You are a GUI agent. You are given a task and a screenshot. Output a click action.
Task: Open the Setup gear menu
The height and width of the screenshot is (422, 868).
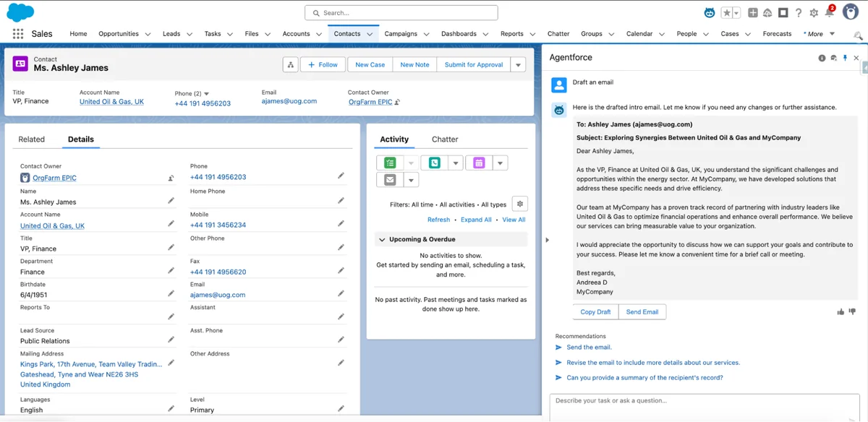coord(814,13)
